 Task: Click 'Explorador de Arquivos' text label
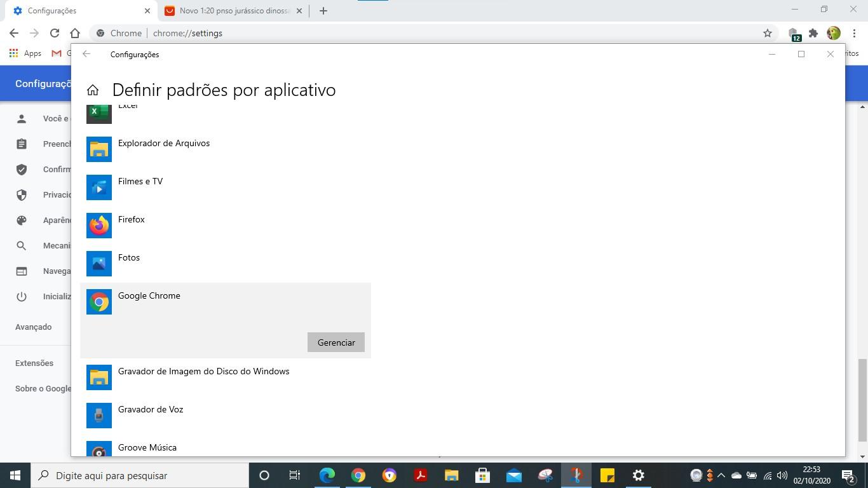click(164, 143)
